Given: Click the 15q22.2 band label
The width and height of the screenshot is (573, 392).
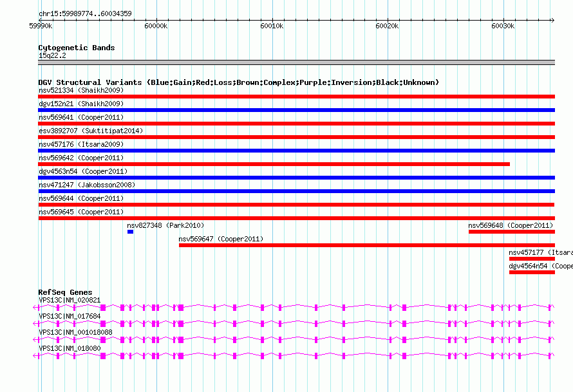Looking at the screenshot, I should [52, 55].
